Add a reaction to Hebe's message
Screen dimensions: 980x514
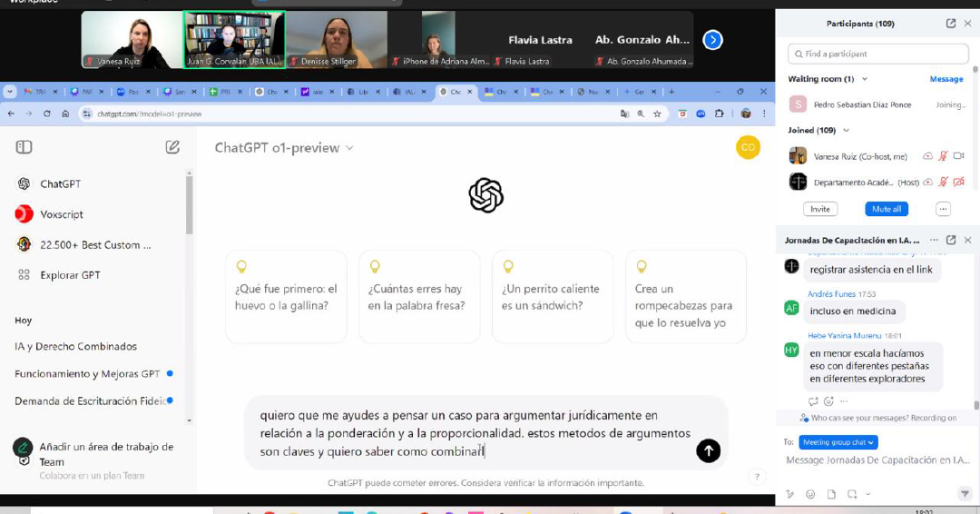(828, 401)
